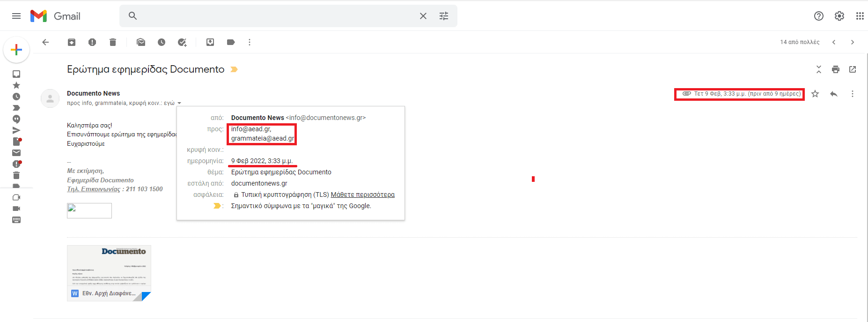The image size is (868, 322).
Task: Open the email in new window
Action: (853, 69)
